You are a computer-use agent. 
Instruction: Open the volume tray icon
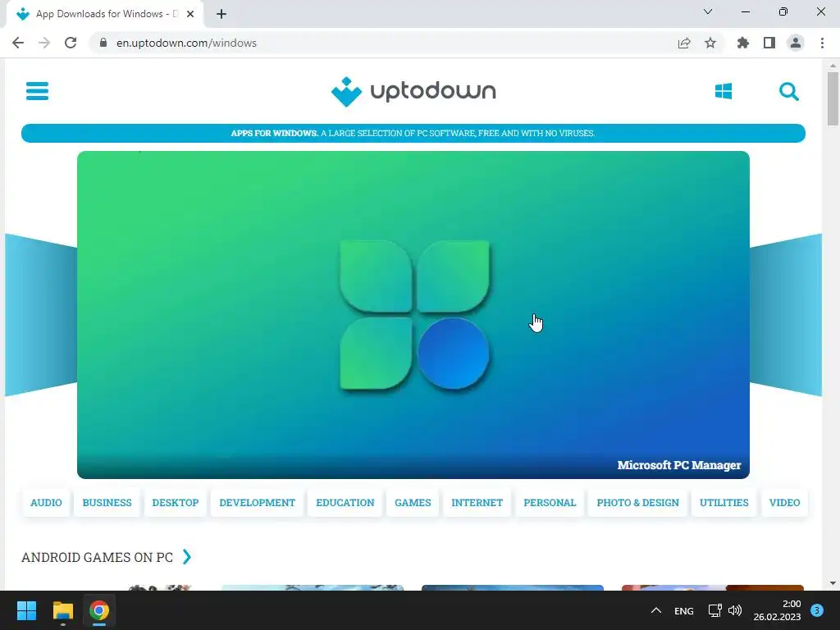click(735, 610)
